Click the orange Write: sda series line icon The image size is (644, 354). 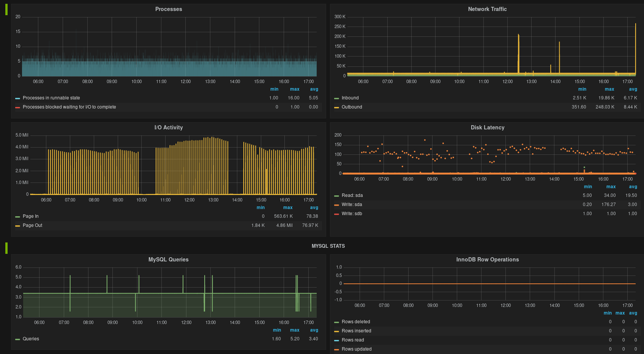tap(336, 205)
